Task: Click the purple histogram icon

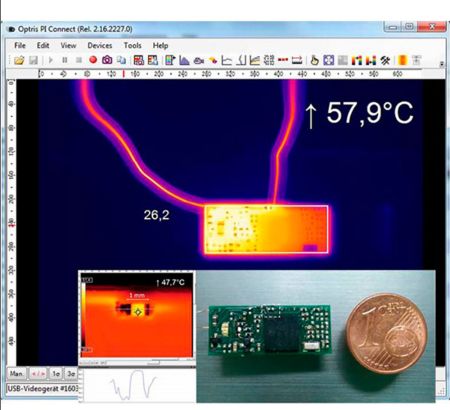Action: click(x=184, y=60)
